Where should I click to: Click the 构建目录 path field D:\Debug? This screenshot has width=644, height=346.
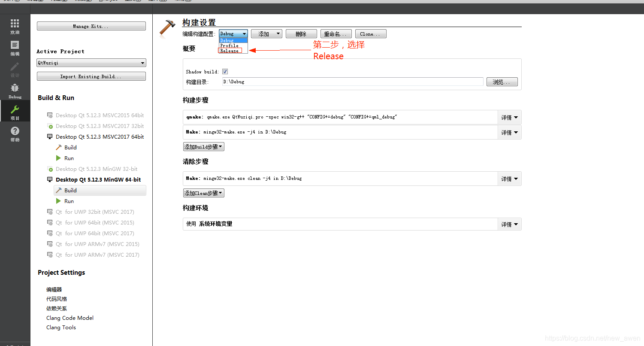353,82
